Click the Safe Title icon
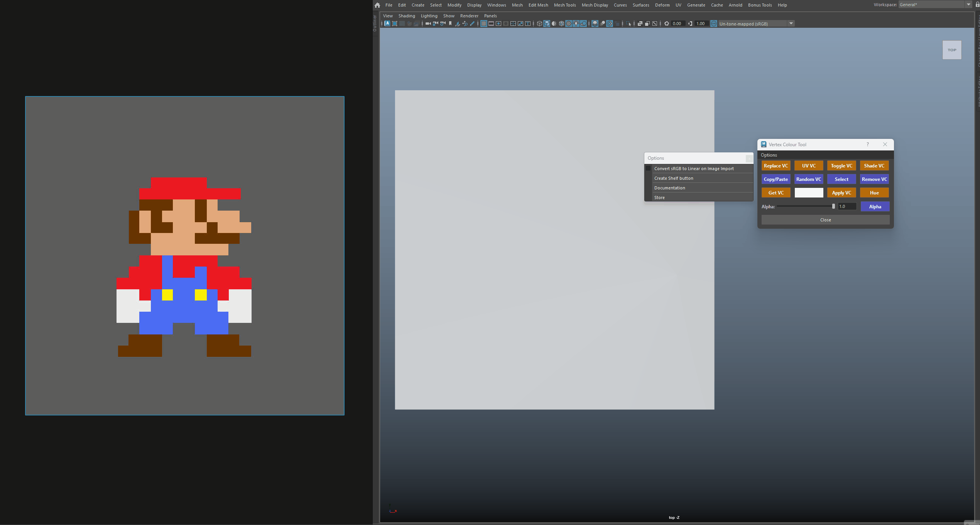The width and height of the screenshot is (980, 525). pos(528,24)
